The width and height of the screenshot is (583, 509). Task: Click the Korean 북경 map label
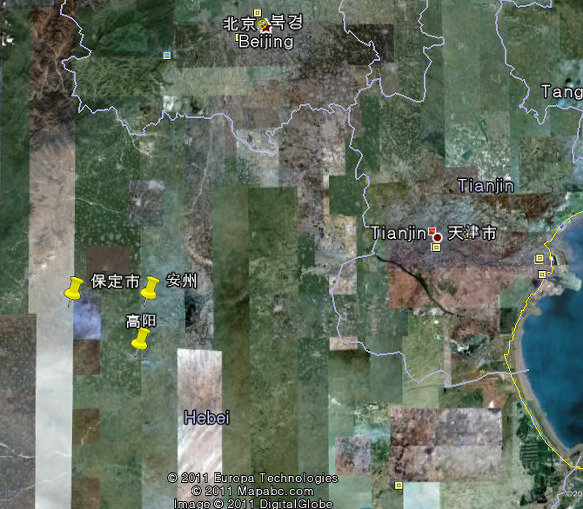click(x=287, y=23)
